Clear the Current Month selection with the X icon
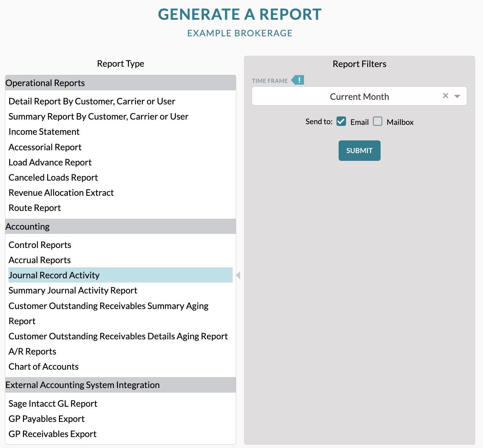This screenshot has height=448, width=483. tap(445, 96)
